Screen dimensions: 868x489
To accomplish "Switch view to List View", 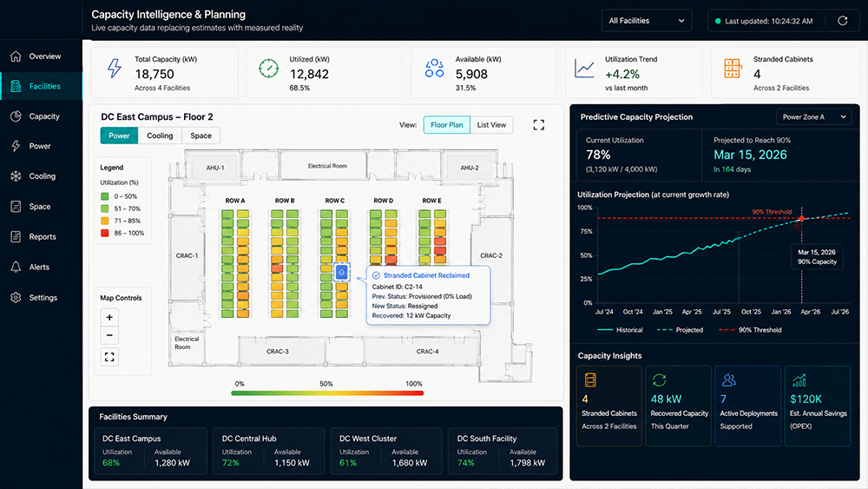I will click(491, 124).
